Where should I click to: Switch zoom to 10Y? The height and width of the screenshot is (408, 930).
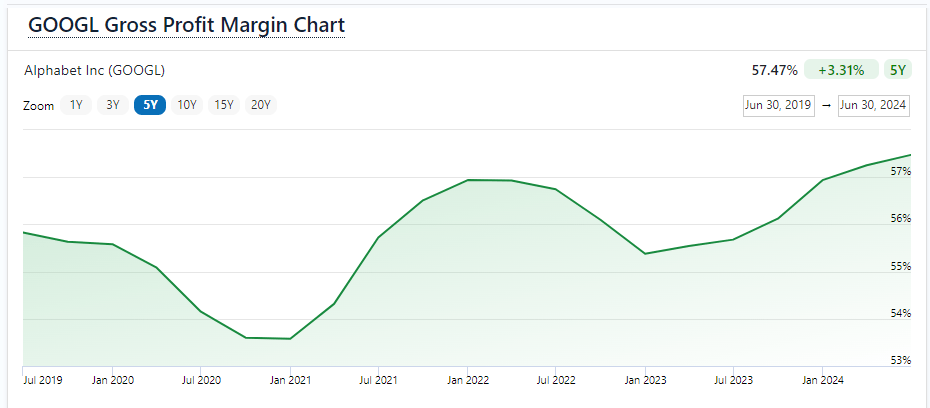pyautogui.click(x=187, y=106)
